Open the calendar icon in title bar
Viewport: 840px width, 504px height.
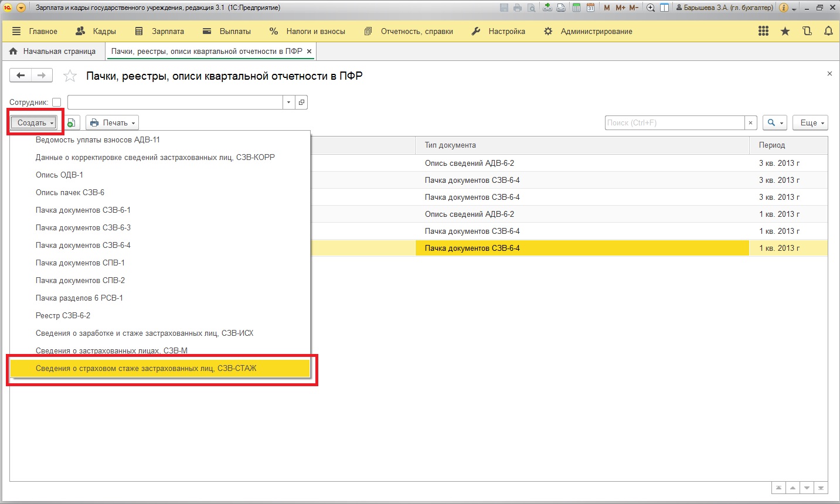[x=590, y=8]
